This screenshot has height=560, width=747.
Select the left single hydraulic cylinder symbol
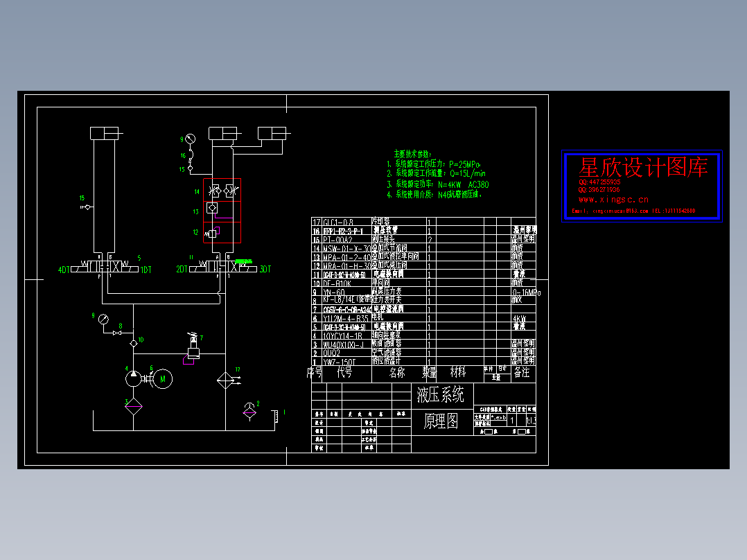point(105,133)
